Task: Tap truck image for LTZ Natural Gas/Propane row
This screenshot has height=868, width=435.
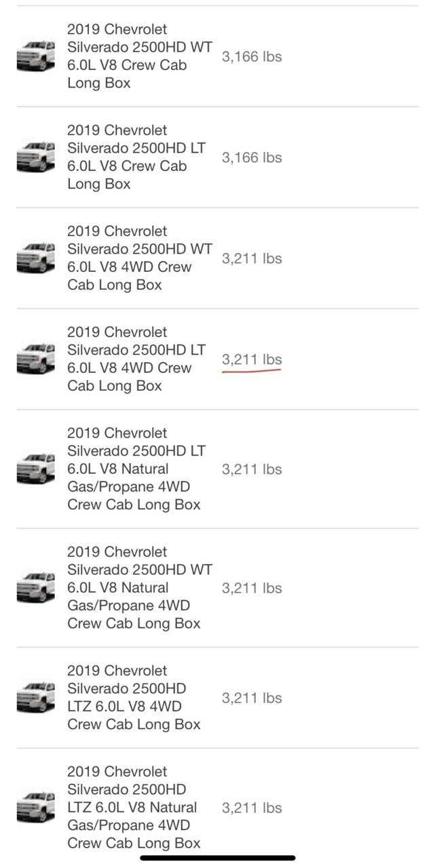Action: pos(36,808)
